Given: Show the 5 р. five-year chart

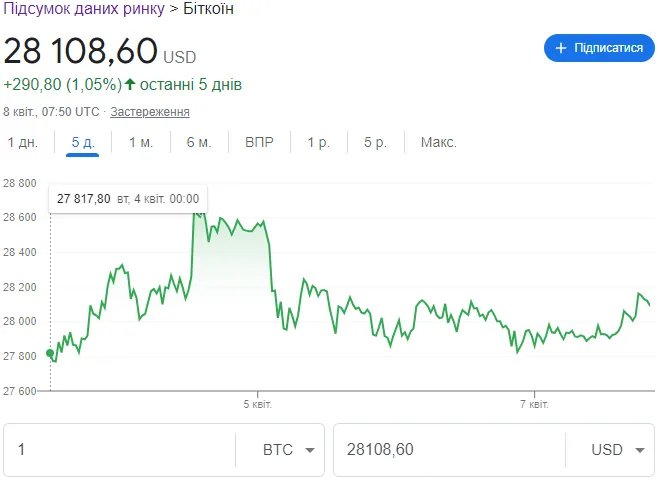Looking at the screenshot, I should pos(375,142).
